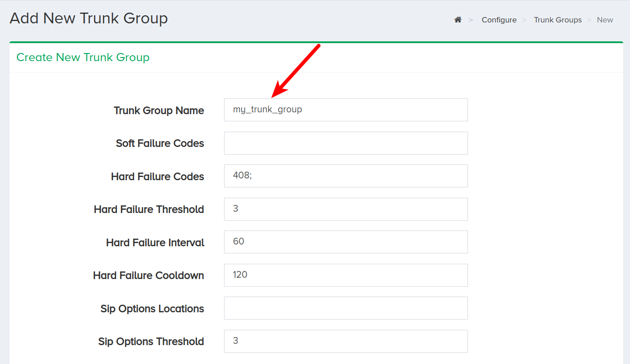Go to home via breadcrumb house icon
Image resolution: width=630 pixels, height=364 pixels.
point(458,20)
